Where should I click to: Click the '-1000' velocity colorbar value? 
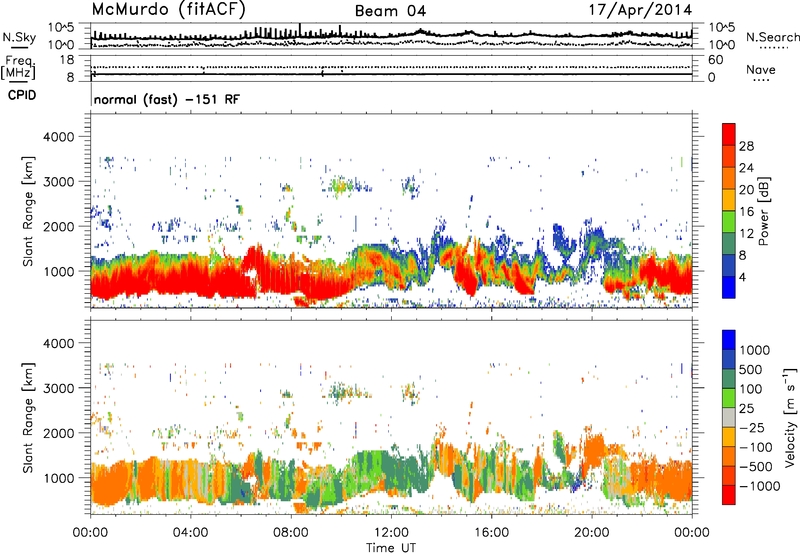click(x=760, y=486)
